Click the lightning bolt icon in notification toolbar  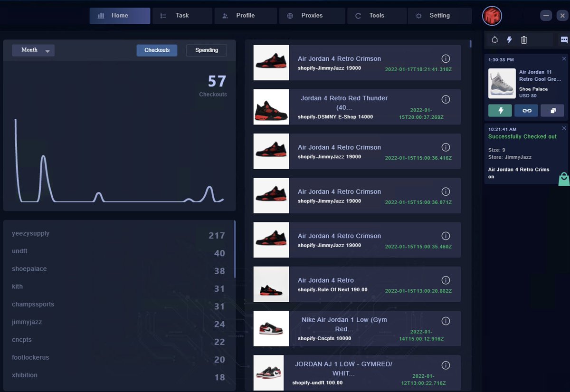[509, 40]
